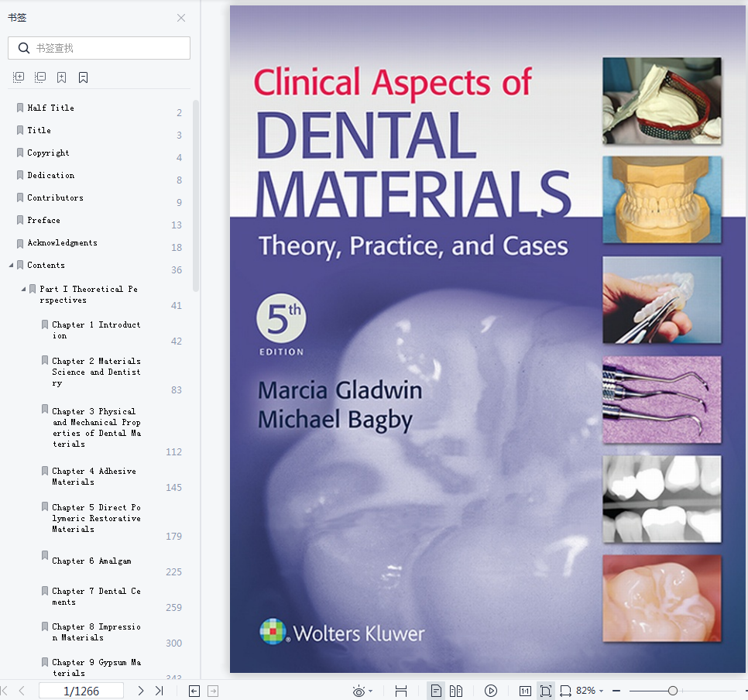
Task: Click the fit width zoom icon
Action: click(566, 691)
